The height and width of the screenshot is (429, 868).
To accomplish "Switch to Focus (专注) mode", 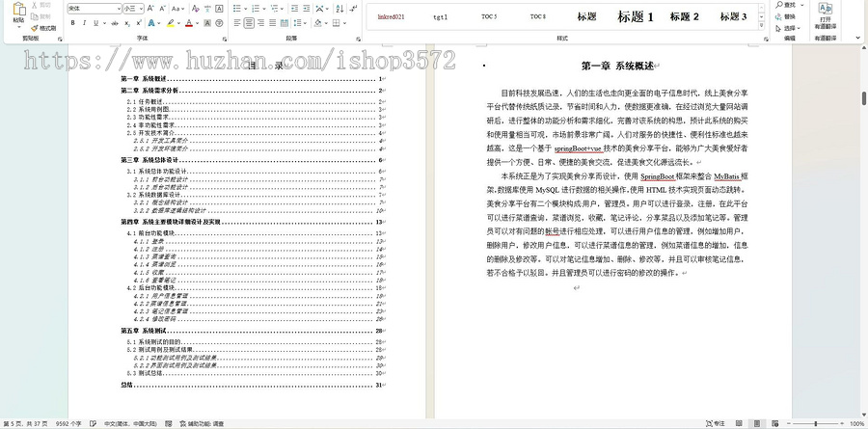I will pos(716,423).
